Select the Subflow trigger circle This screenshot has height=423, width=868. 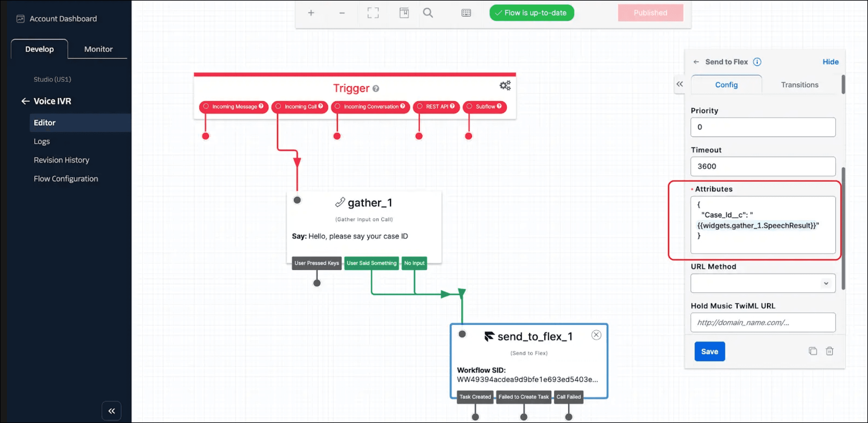[x=469, y=107]
